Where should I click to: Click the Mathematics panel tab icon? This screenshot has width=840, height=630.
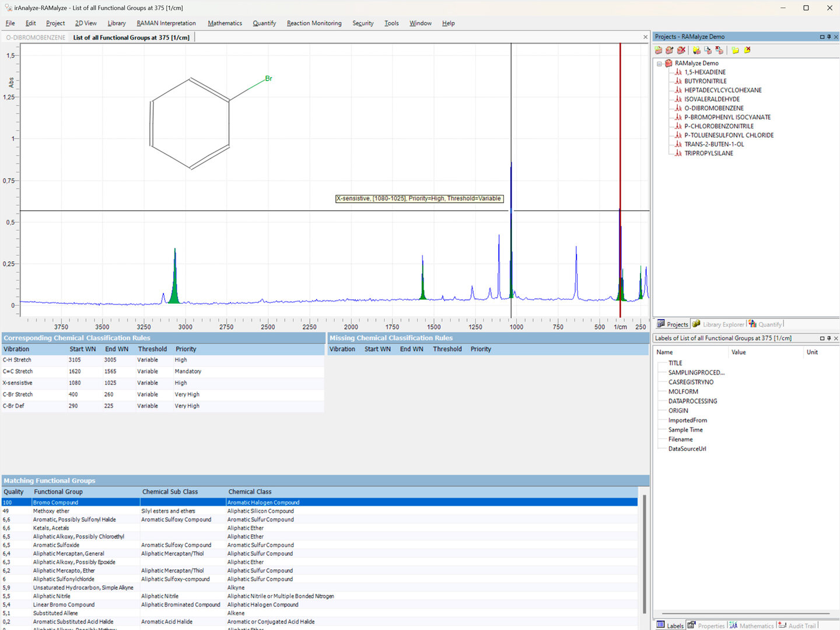pyautogui.click(x=733, y=625)
